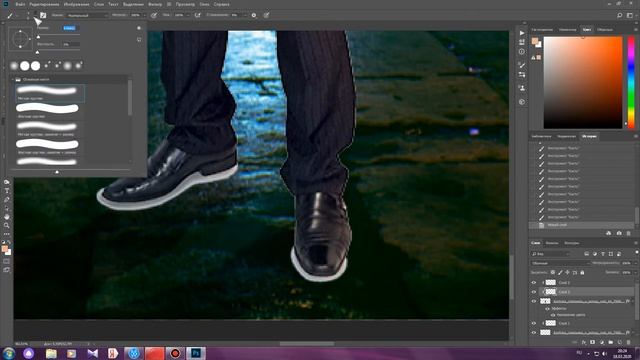Select the Zoom magnifier tool
Image resolution: width=640 pixels, height=360 pixels.
point(7,225)
